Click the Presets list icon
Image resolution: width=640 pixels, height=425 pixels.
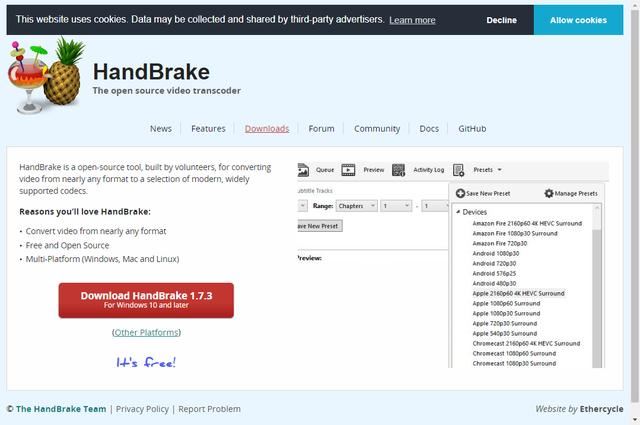(x=459, y=170)
